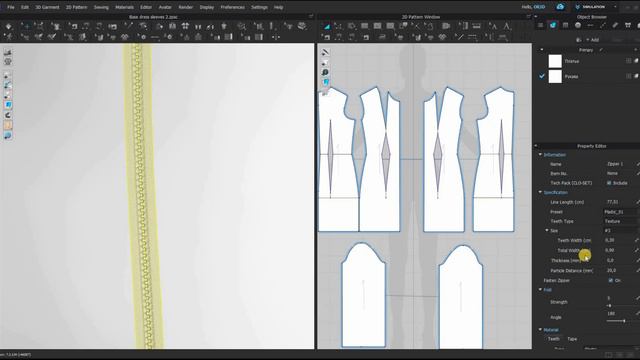Open the highlighted teal Fabric tab in Object Browser
The width and height of the screenshot is (640, 360).
553,25
